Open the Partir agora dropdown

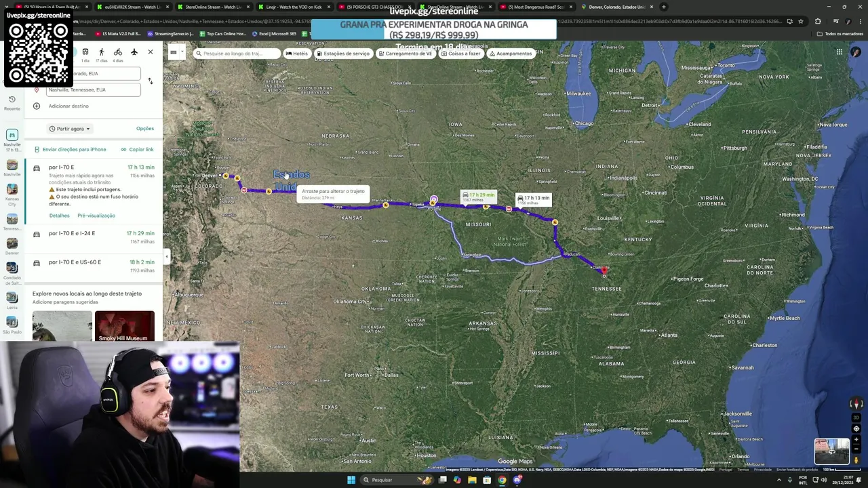coord(70,129)
